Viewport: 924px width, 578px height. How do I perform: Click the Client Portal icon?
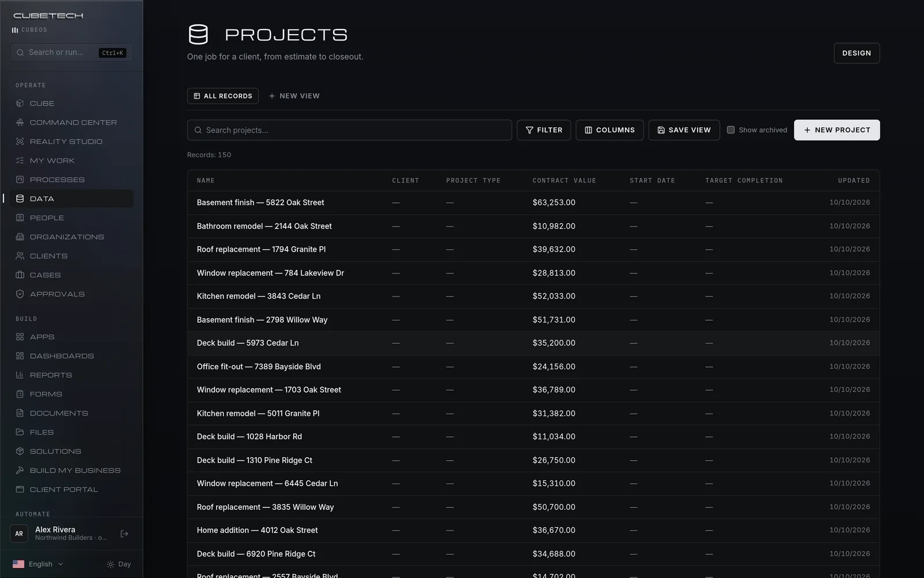20,490
